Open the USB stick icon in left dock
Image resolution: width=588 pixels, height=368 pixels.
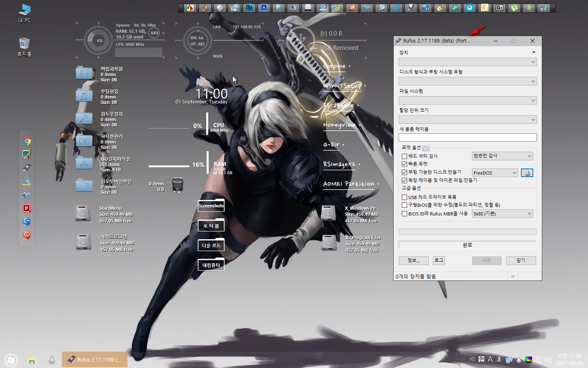[27, 168]
